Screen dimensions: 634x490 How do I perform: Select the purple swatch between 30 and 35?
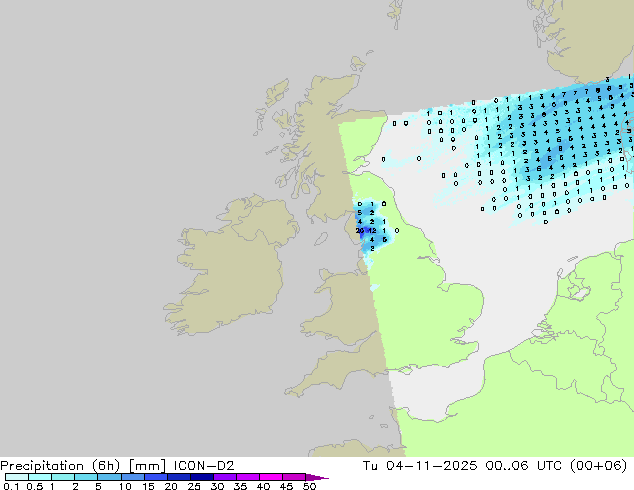tap(225, 477)
